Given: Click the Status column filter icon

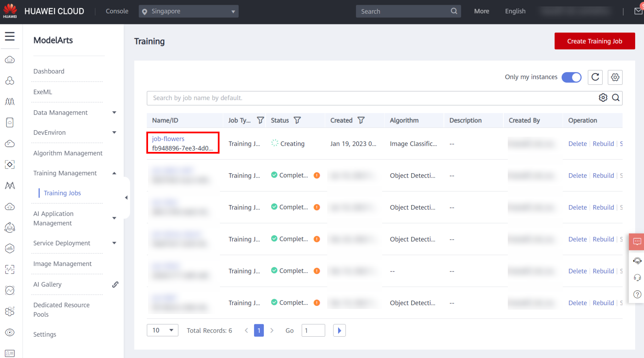Looking at the screenshot, I should pos(297,120).
